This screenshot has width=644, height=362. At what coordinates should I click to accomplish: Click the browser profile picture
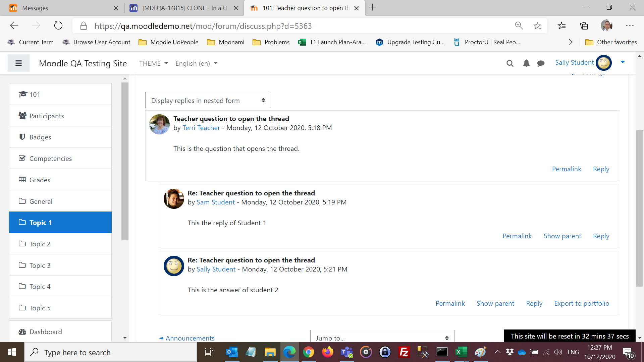coord(606,25)
